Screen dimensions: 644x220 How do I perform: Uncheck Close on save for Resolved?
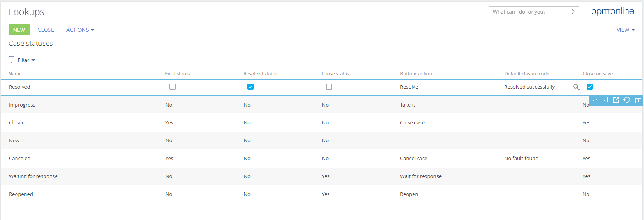pos(590,87)
